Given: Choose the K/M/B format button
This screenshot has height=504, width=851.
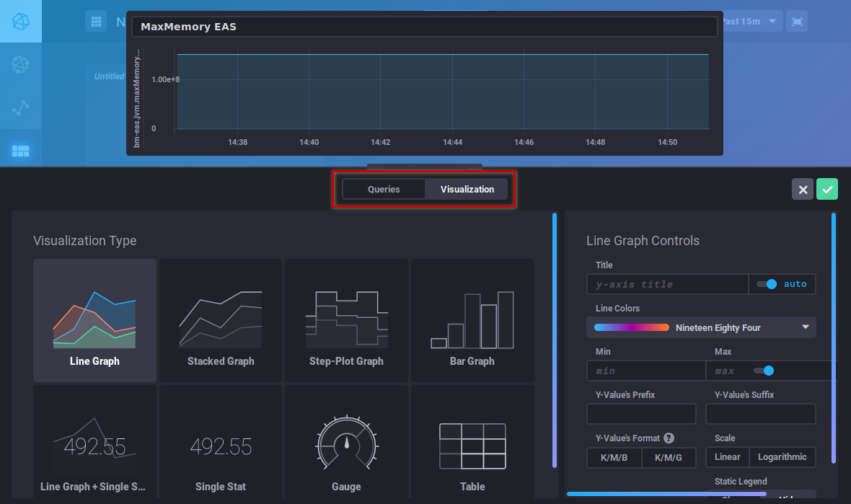Looking at the screenshot, I should (x=614, y=457).
